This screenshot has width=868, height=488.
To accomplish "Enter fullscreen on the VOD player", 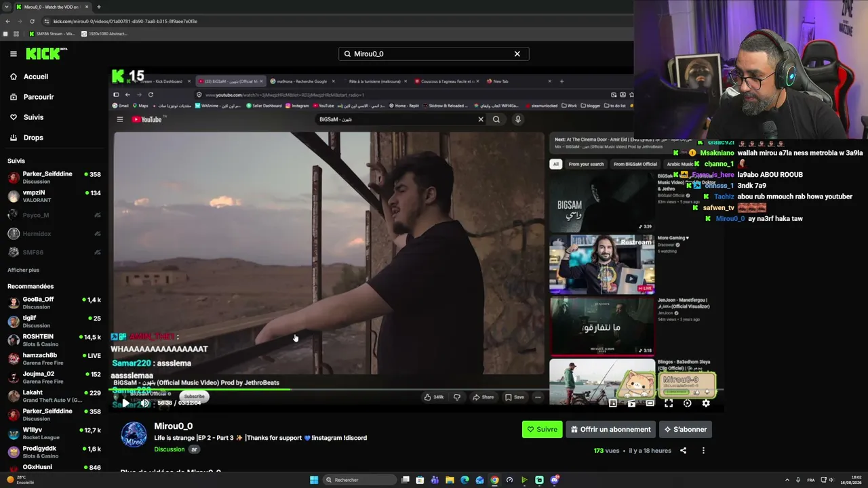I will pos(669,403).
